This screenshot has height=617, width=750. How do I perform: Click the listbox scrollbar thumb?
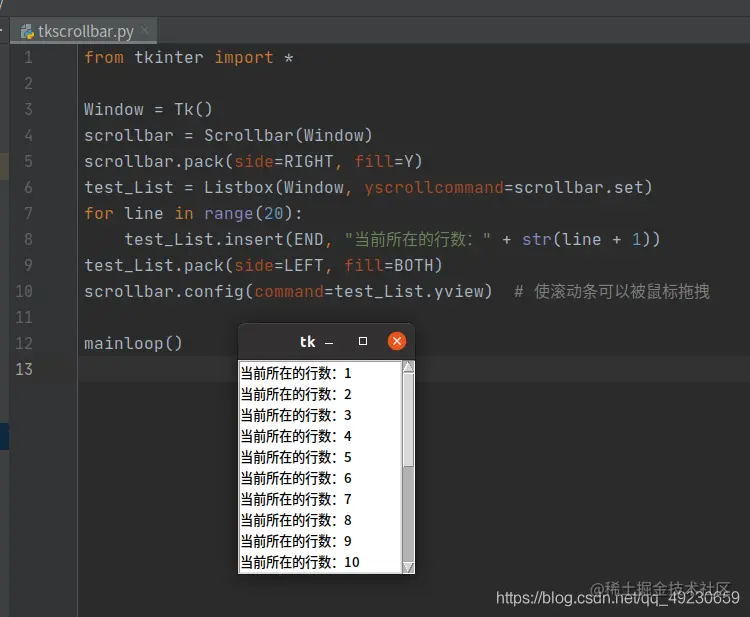(408, 419)
